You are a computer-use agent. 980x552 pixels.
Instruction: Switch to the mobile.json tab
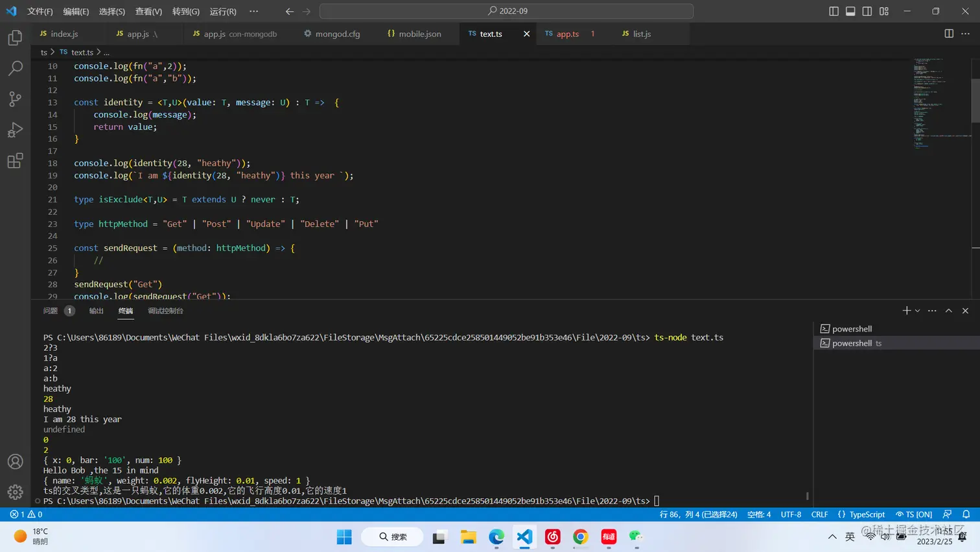419,34
